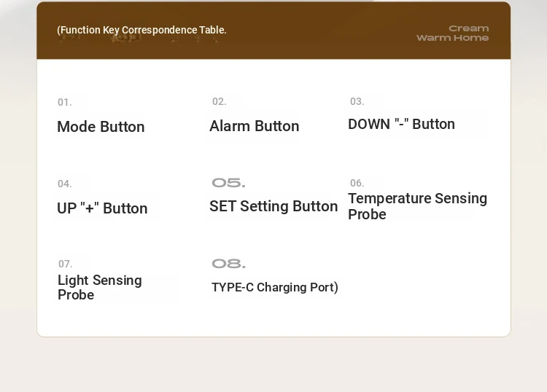Click the 02. number label
The width and height of the screenshot is (547, 392).
pos(220,102)
